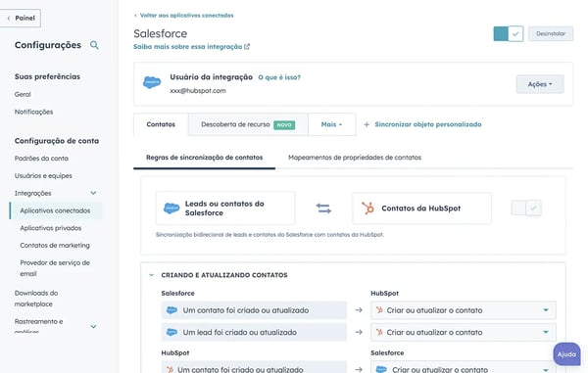The width and height of the screenshot is (588, 373).
Task: Open Aplicativos conectados in sidebar
Action: pyautogui.click(x=55, y=210)
